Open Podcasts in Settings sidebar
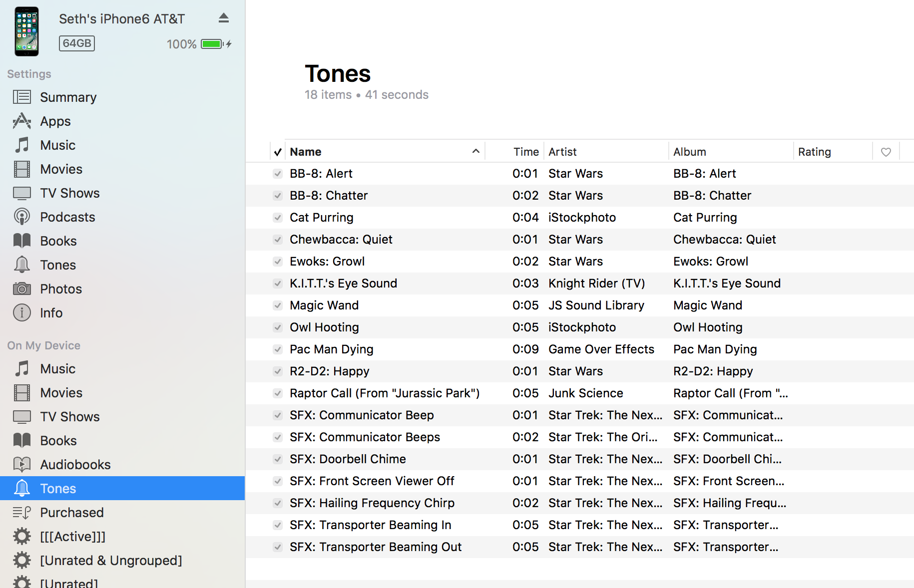Viewport: 914px width, 588px height. coord(67,217)
